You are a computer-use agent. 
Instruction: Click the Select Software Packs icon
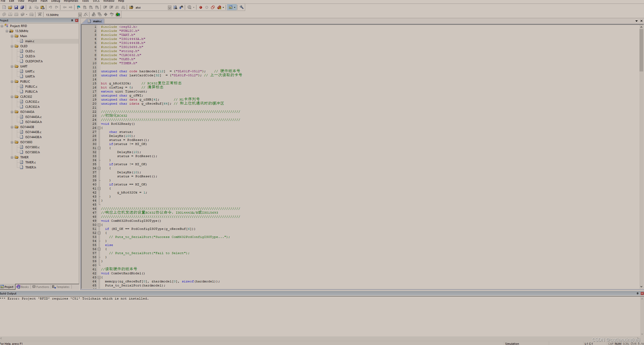(x=112, y=14)
